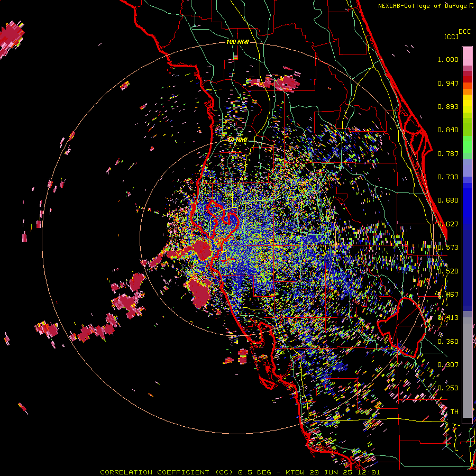Screen dimensions: 476x476
Task: Pick the olive green color near 0.840
Action: (467, 127)
